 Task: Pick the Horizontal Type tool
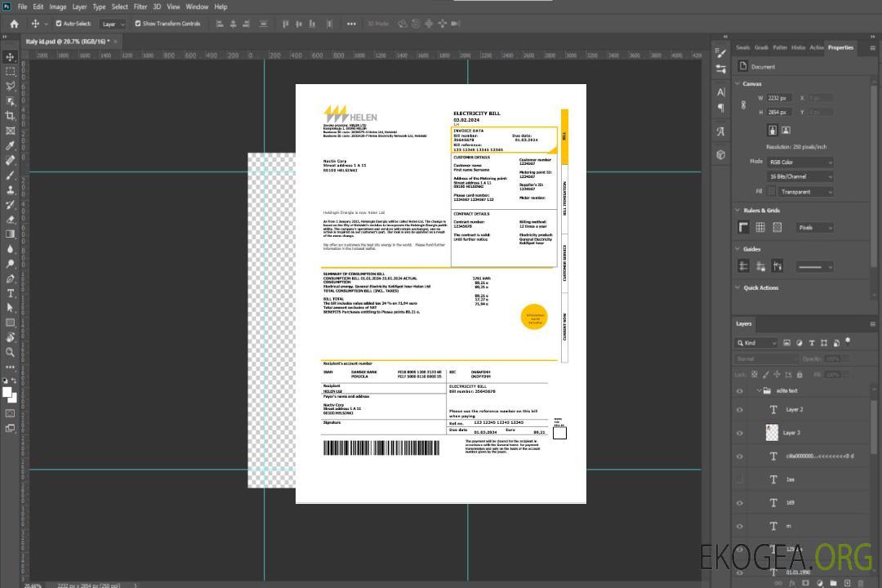11,293
